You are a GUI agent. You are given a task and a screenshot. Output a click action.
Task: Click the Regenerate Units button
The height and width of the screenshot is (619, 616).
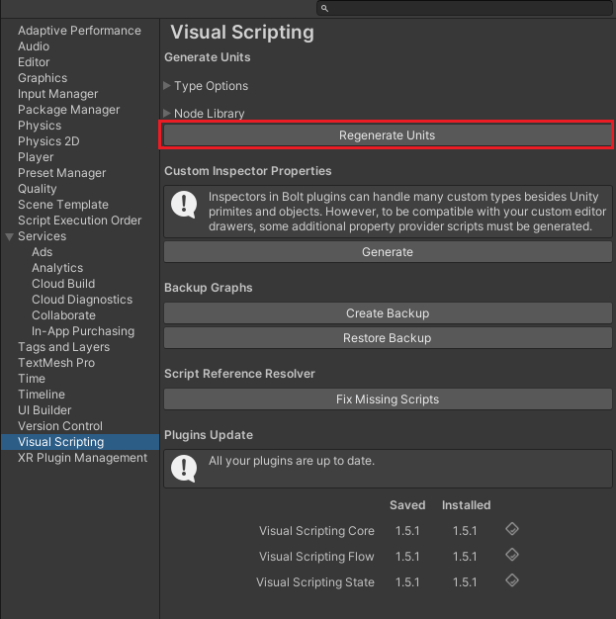point(387,135)
